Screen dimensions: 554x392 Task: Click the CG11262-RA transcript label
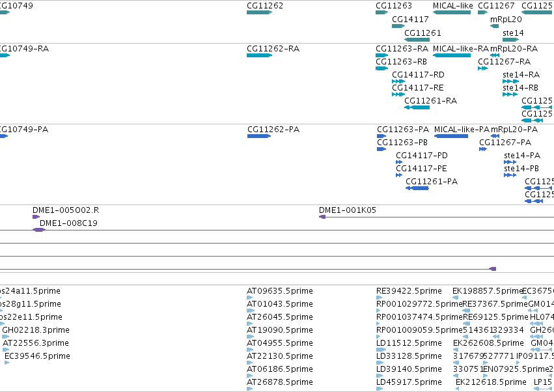pyautogui.click(x=273, y=48)
